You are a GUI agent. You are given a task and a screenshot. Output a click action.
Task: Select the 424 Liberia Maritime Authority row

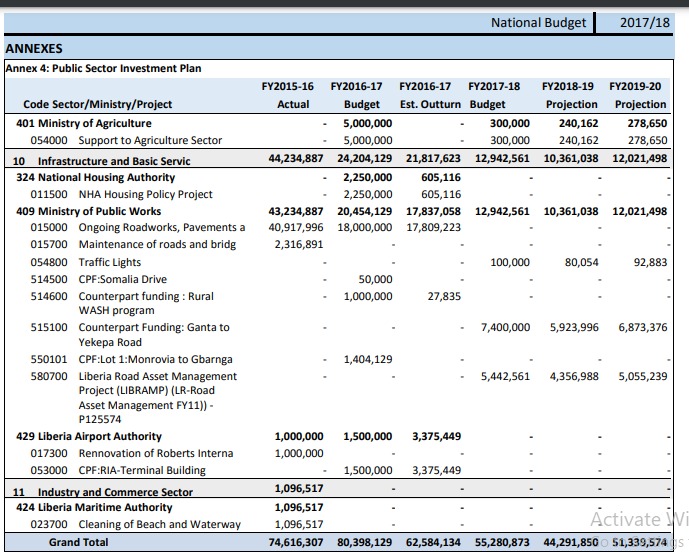click(94, 507)
